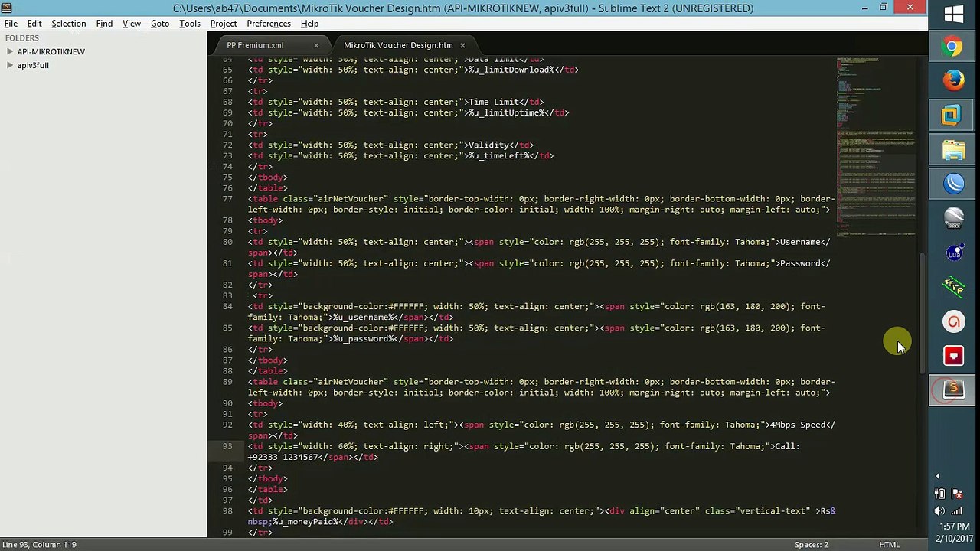Click the Time Limit text on line 68
980x551 pixels.
coord(494,102)
